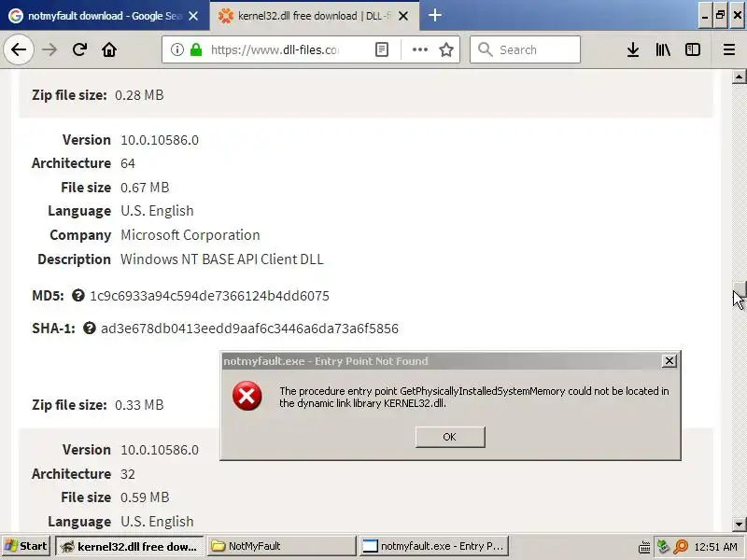Show site information icon in address bar
747x560 pixels.
tap(176, 49)
